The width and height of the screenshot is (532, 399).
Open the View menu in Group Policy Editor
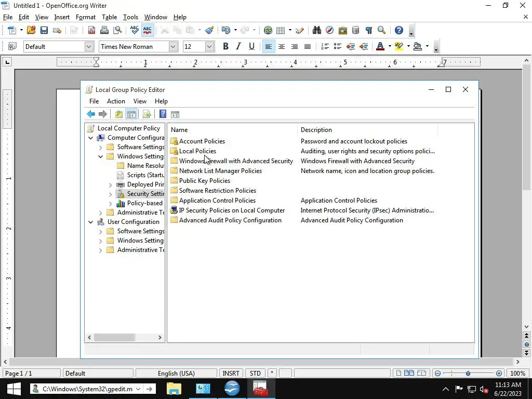140,101
